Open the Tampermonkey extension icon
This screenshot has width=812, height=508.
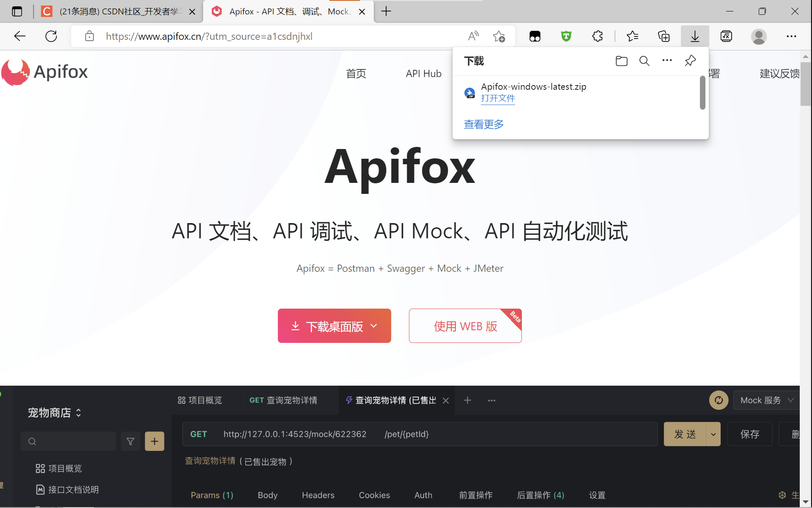point(535,36)
